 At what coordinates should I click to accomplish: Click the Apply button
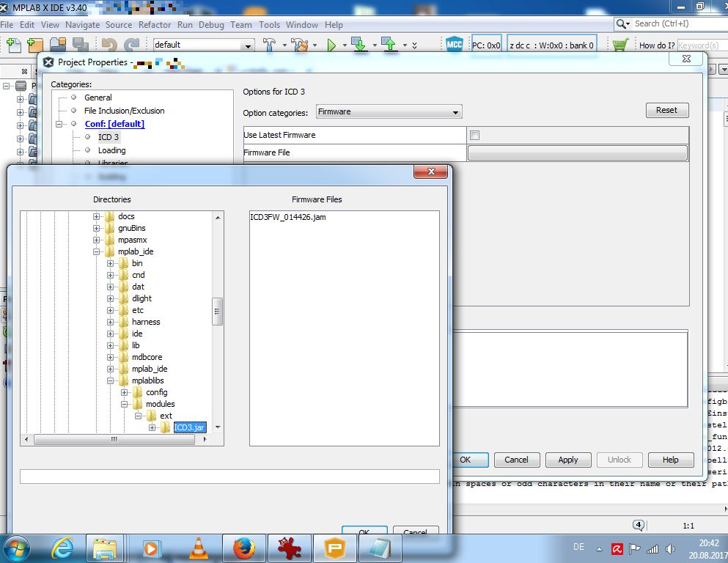(568, 460)
